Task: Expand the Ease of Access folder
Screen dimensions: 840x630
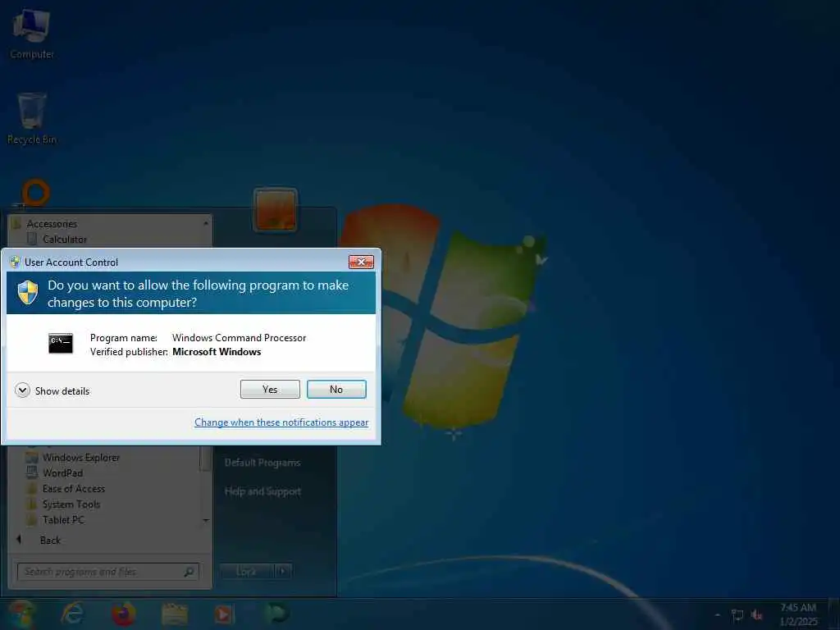Action: tap(73, 489)
